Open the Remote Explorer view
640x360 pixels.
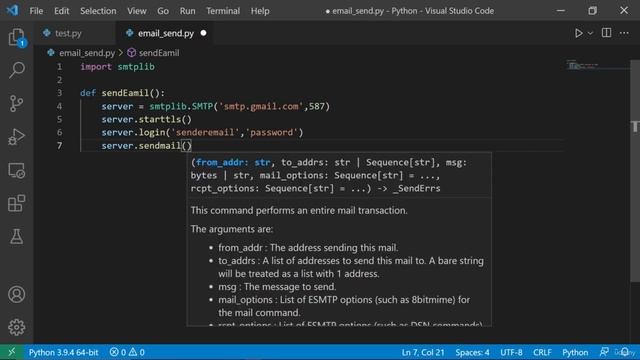pos(16,170)
